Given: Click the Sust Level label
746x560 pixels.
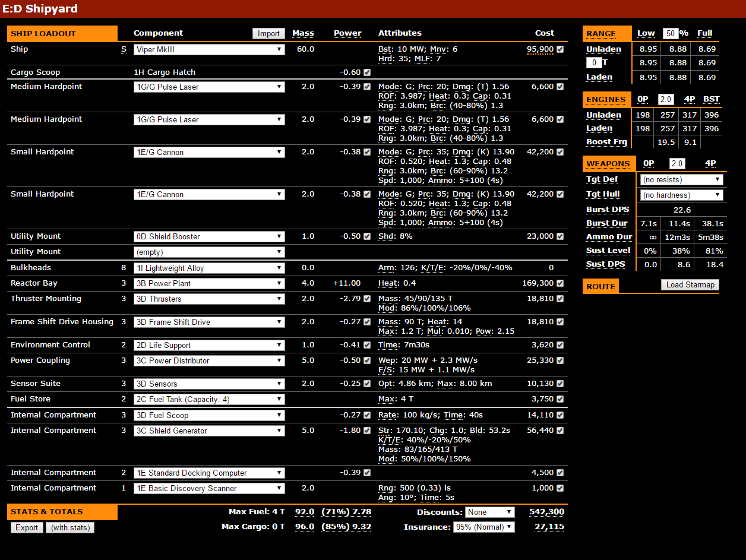Looking at the screenshot, I should pyautogui.click(x=608, y=251).
